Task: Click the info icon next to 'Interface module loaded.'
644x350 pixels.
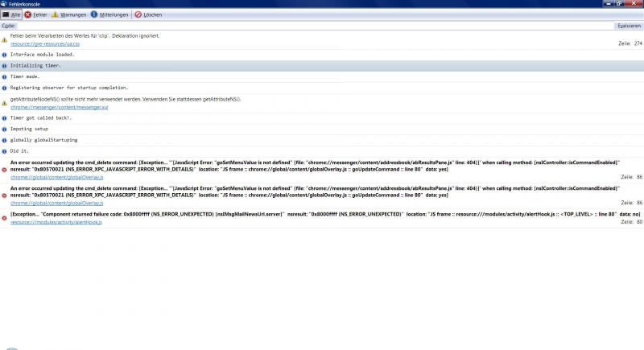Action: coord(4,55)
